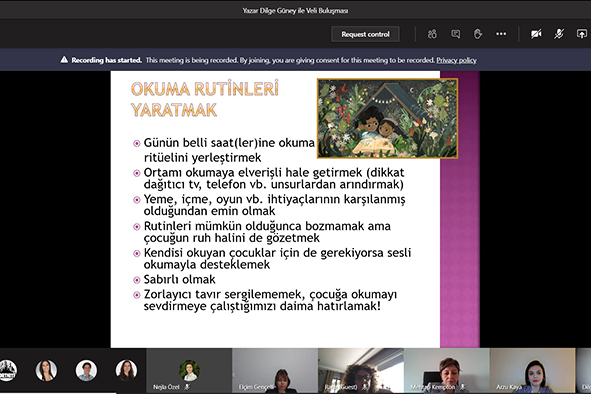Unmute the microphone

click(559, 34)
